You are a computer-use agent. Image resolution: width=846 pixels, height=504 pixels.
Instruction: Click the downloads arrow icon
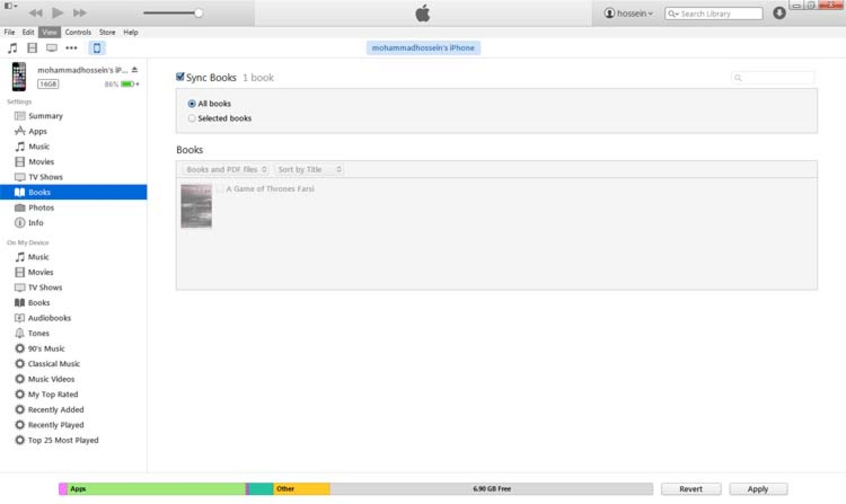[x=779, y=13]
